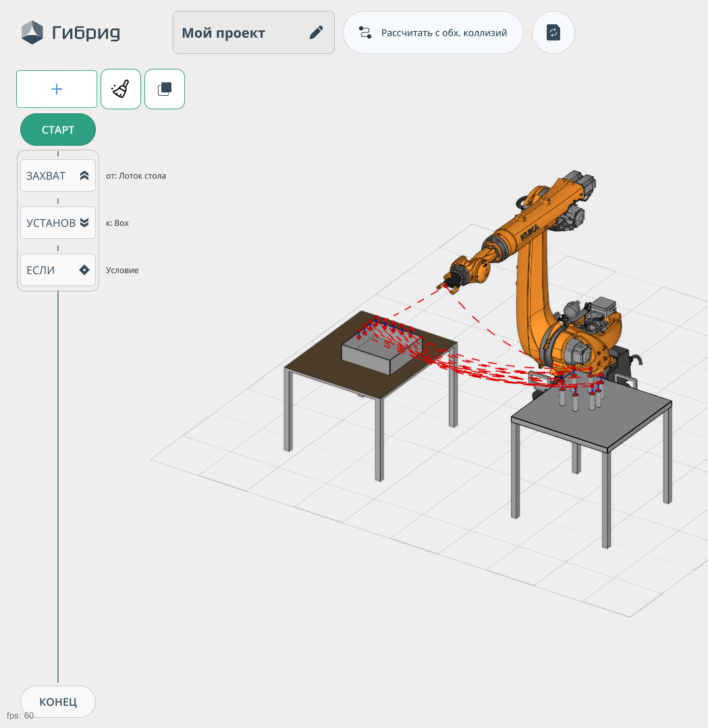
Task: Select the ЗАХВАТ step label
Action: pos(46,175)
